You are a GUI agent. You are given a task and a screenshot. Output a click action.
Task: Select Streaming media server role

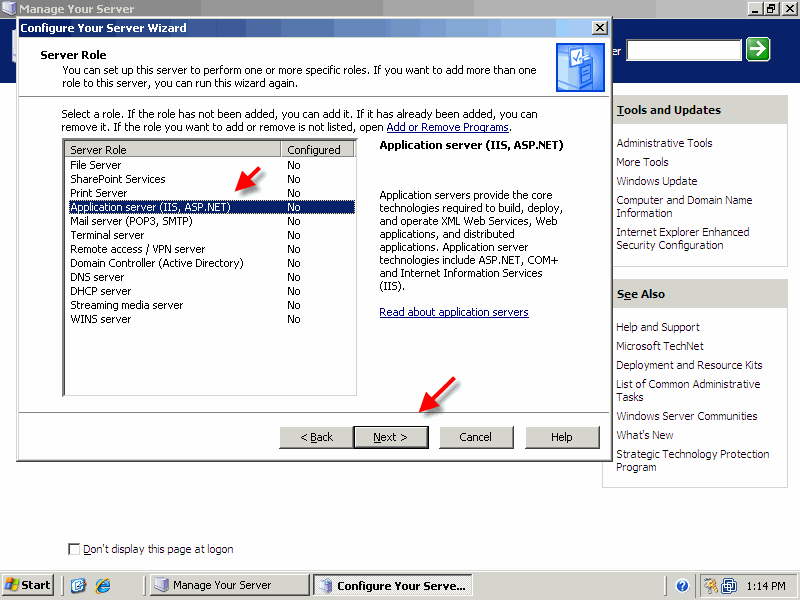tap(211, 305)
